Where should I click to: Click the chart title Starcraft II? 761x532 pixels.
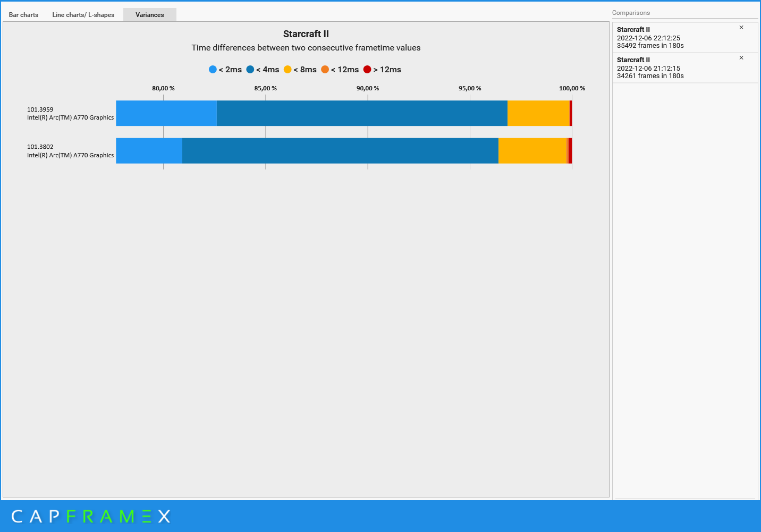[306, 34]
